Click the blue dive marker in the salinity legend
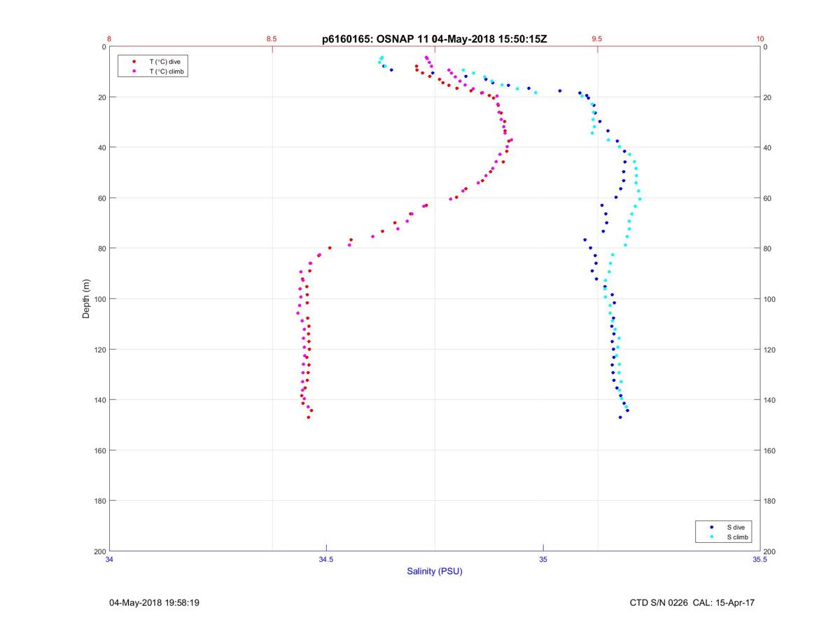840x620 pixels. pos(712,527)
